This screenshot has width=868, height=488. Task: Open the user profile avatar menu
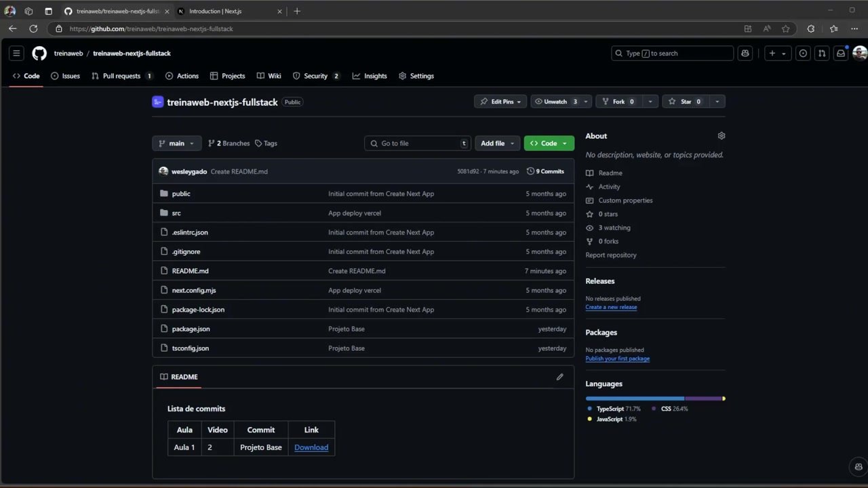coord(860,54)
